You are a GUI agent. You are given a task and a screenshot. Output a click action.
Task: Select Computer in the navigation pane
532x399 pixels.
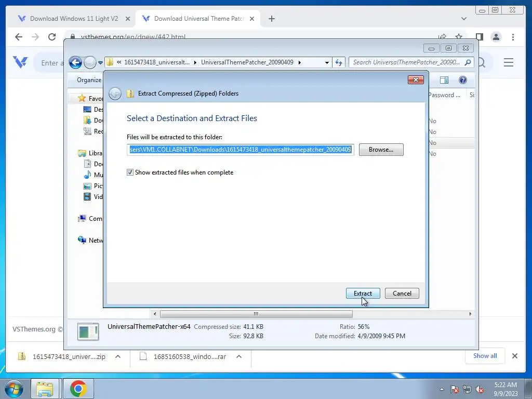coord(90,219)
